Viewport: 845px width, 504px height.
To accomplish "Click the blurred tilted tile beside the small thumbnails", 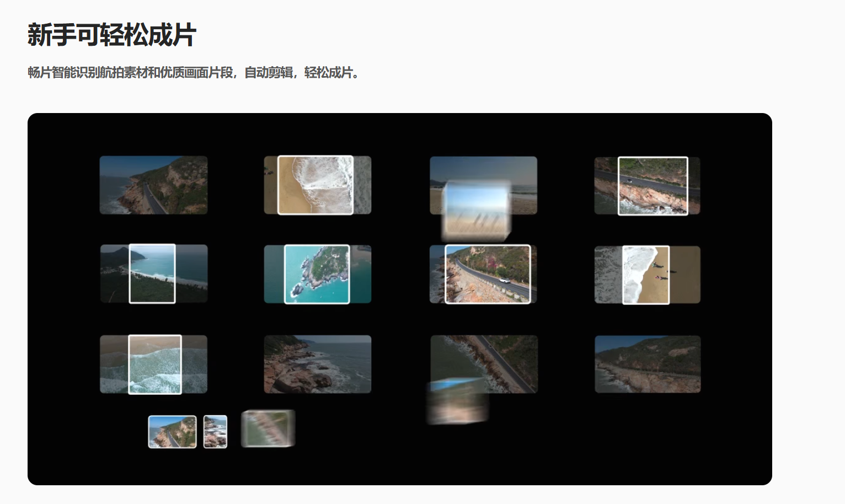I will point(268,428).
